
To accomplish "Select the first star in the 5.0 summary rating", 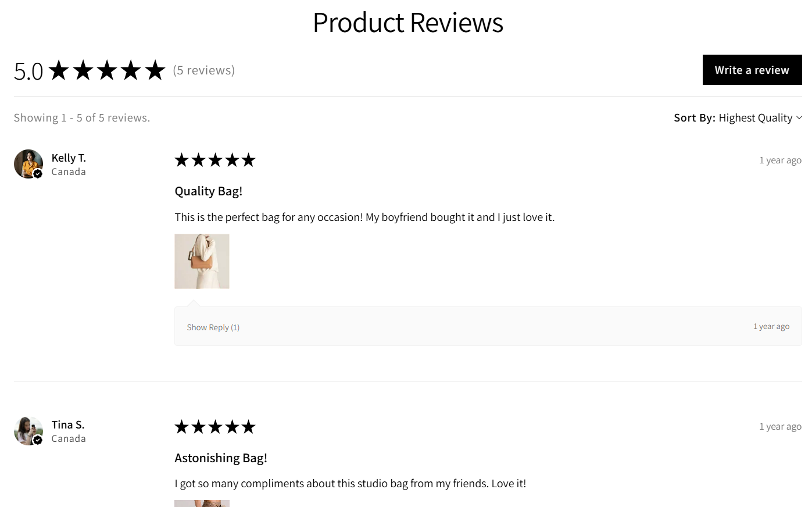I will point(59,70).
